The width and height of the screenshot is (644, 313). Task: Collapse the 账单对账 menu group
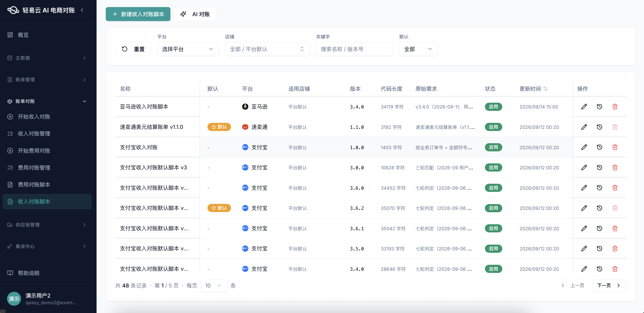(x=47, y=101)
